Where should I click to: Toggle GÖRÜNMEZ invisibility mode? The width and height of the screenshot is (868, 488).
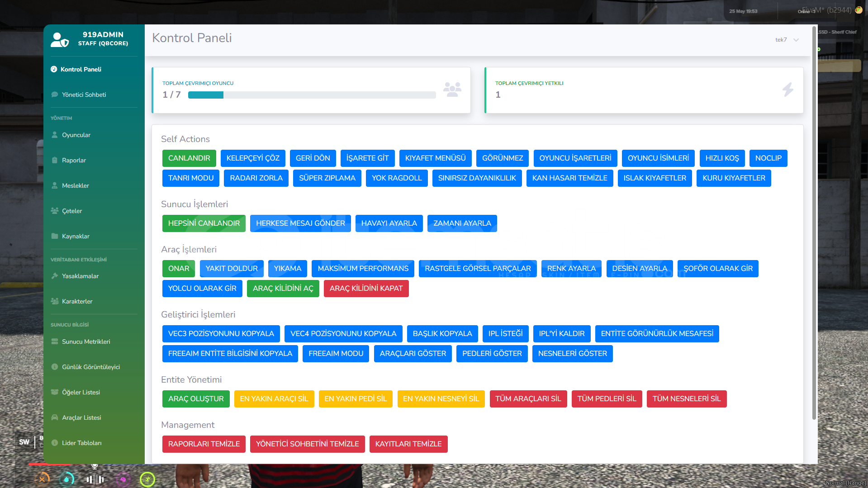(503, 158)
